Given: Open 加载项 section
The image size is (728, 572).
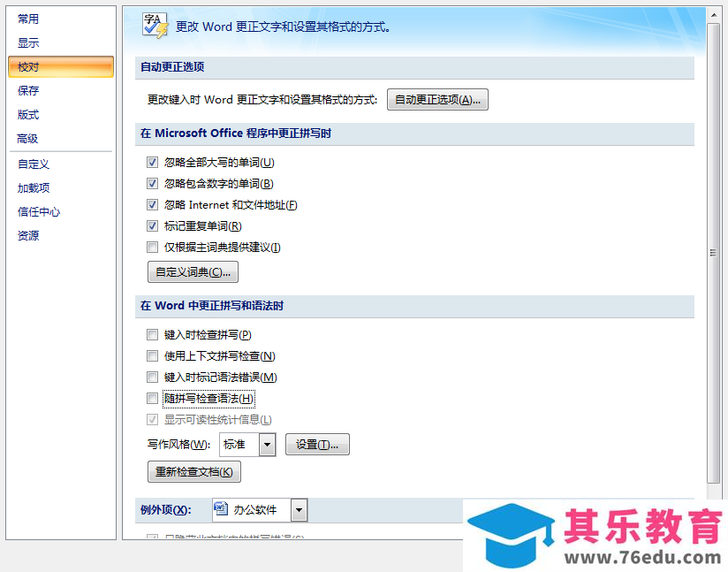Looking at the screenshot, I should tap(34, 187).
